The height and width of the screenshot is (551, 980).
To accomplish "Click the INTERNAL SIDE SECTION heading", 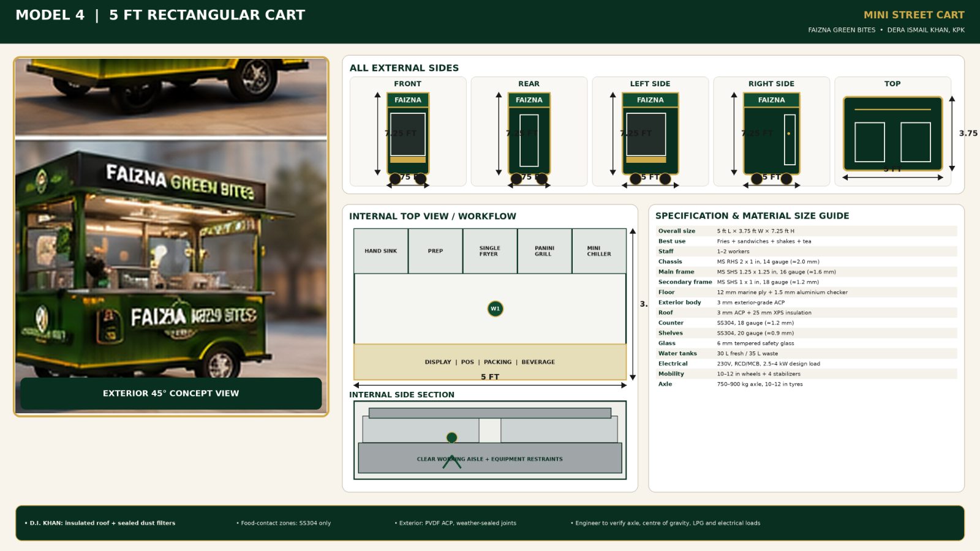I will pyautogui.click(x=402, y=395).
